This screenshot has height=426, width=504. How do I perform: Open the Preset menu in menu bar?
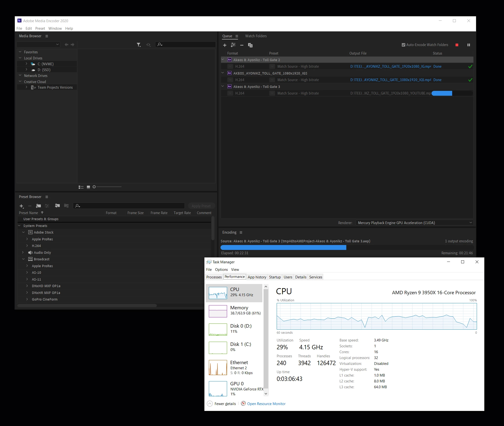40,28
